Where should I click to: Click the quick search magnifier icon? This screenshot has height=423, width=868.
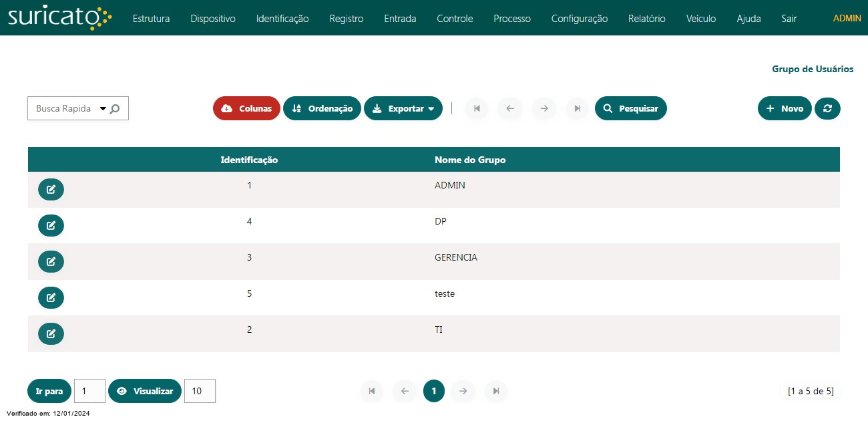[x=115, y=109]
